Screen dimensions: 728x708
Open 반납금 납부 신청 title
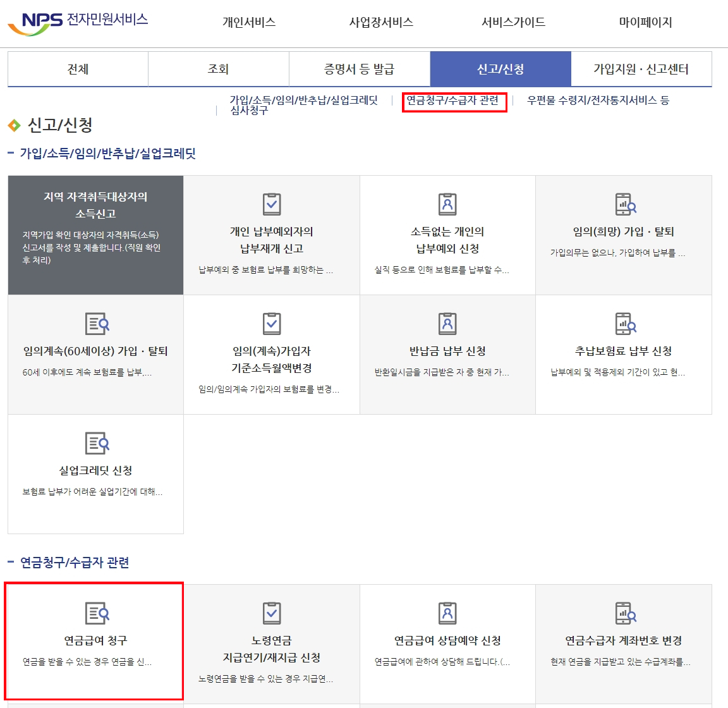coord(447,351)
